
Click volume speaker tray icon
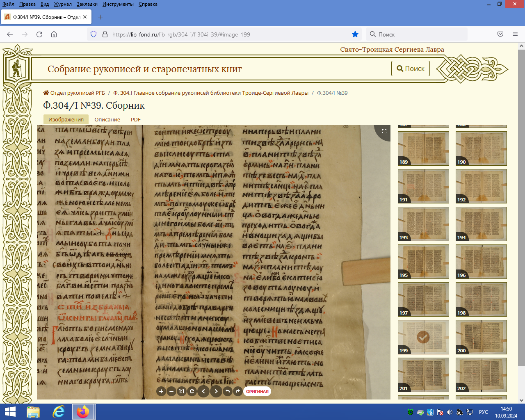point(450,412)
